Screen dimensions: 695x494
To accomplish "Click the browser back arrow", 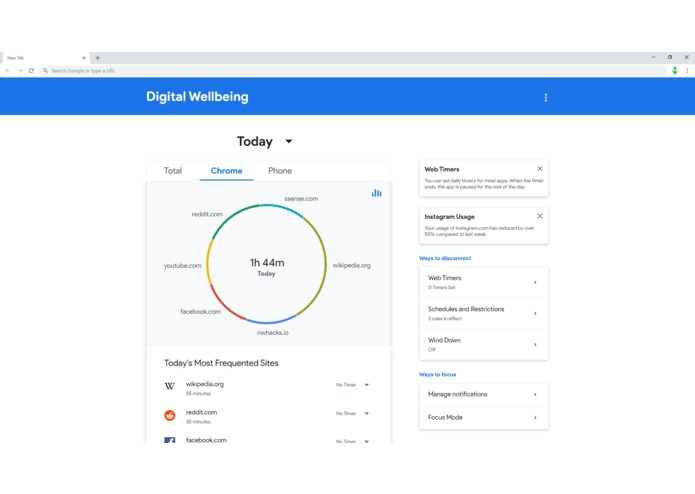I will point(8,70).
